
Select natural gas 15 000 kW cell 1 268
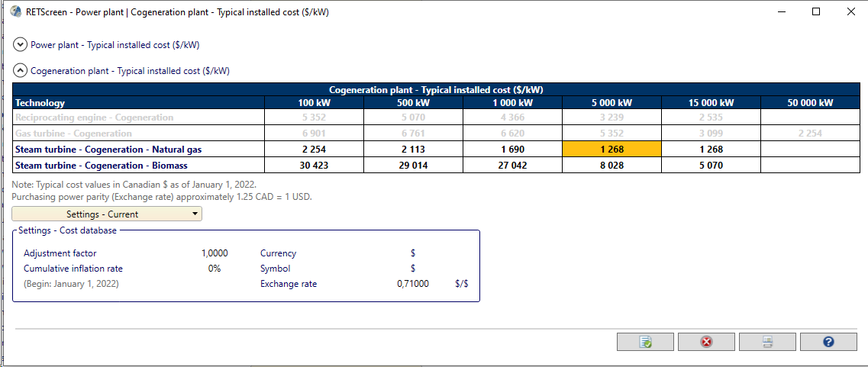[x=711, y=149]
